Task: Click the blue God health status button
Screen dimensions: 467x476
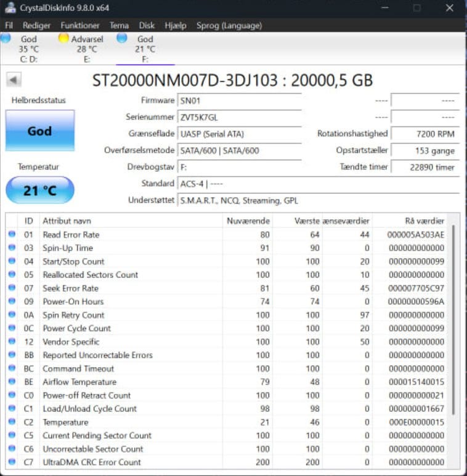Action: 39,131
